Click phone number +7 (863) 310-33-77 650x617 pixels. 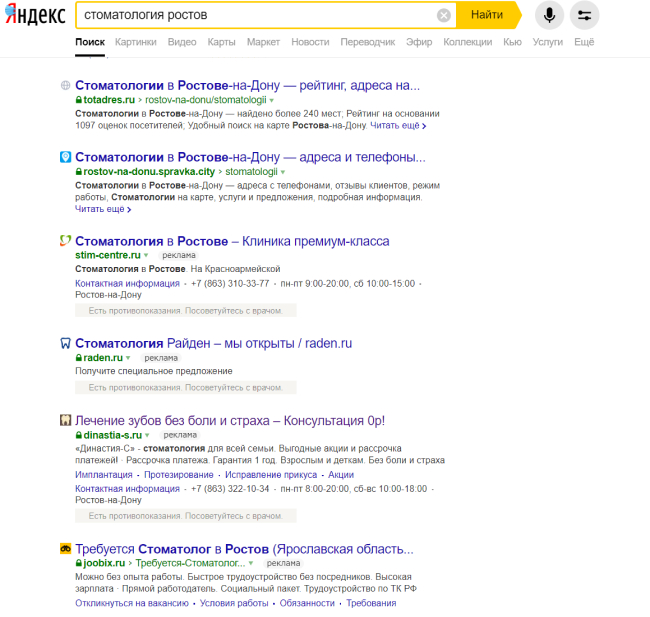coord(230,284)
